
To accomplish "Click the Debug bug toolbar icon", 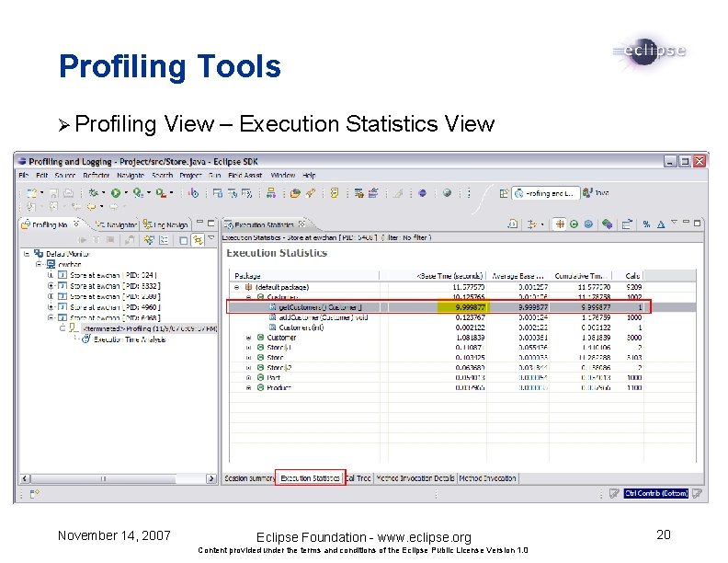I will point(94,193).
